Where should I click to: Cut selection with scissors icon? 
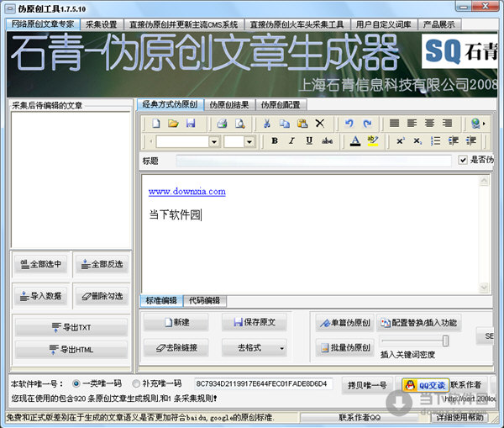click(267, 124)
